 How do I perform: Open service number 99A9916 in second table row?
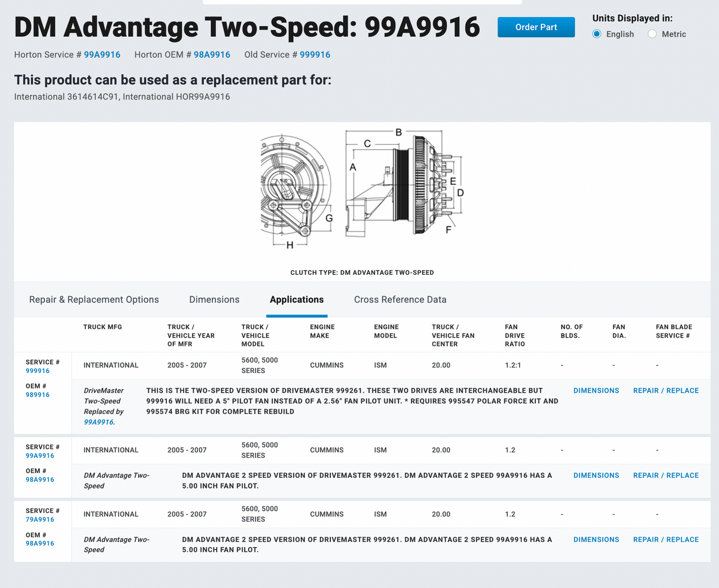point(40,456)
